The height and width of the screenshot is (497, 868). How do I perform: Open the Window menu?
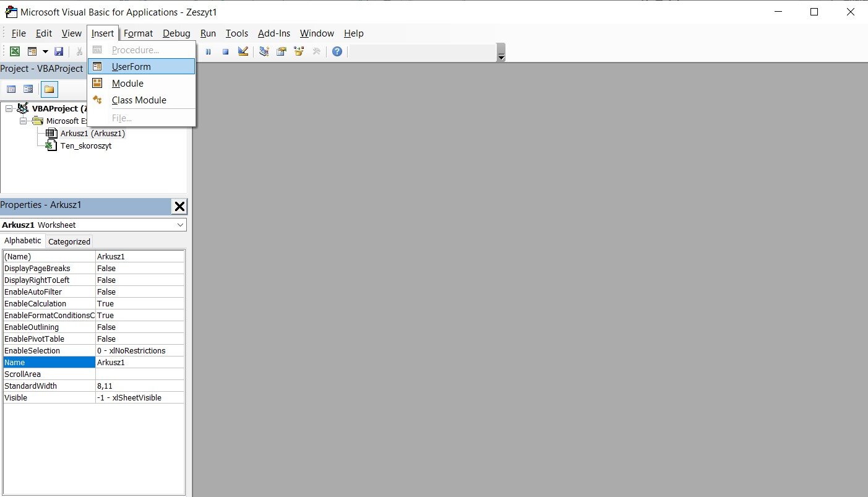317,33
